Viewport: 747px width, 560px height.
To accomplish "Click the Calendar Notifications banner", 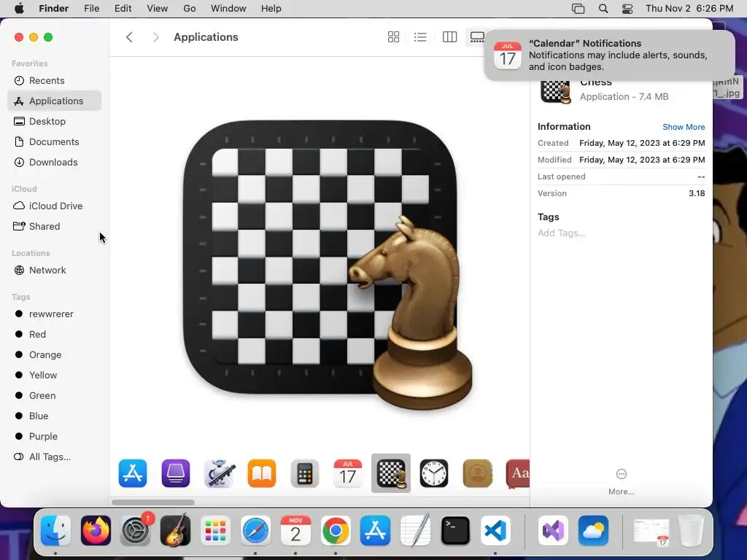I will [610, 55].
